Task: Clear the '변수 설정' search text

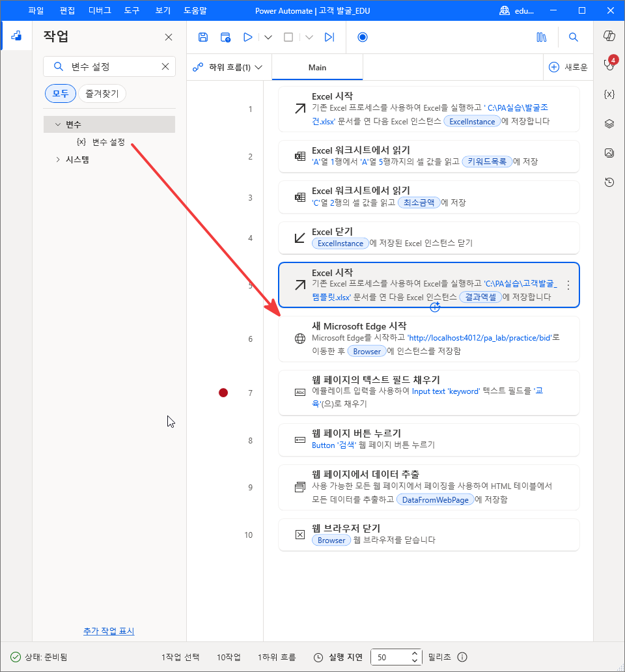Action: pos(165,66)
